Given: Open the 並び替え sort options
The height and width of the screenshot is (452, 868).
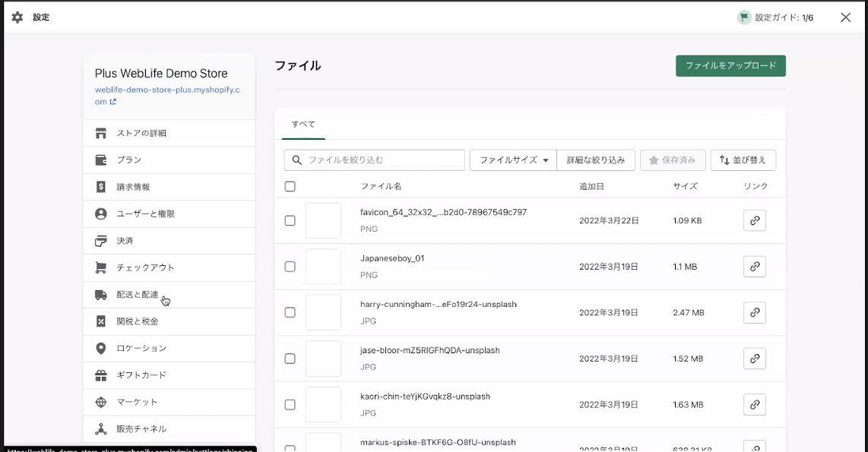Looking at the screenshot, I should [743, 160].
